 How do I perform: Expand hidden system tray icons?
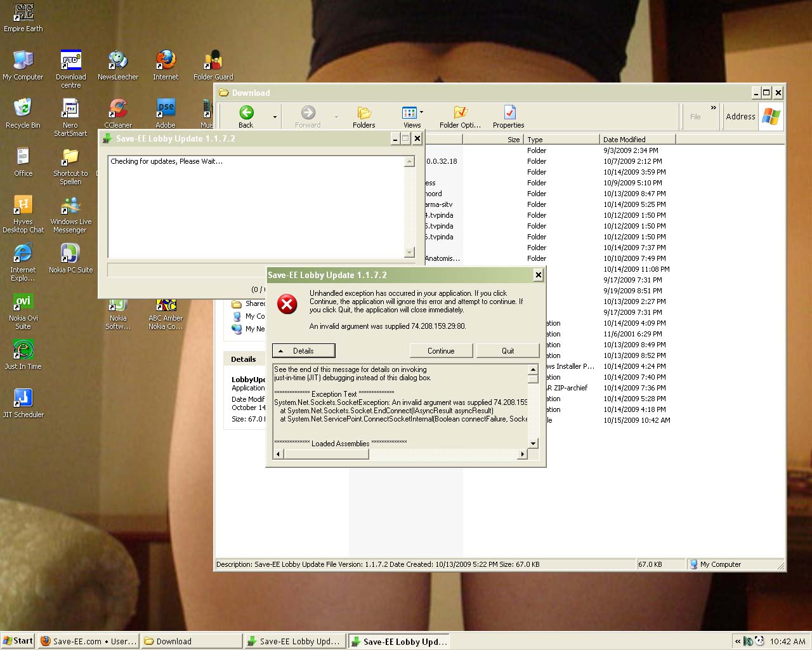(738, 641)
